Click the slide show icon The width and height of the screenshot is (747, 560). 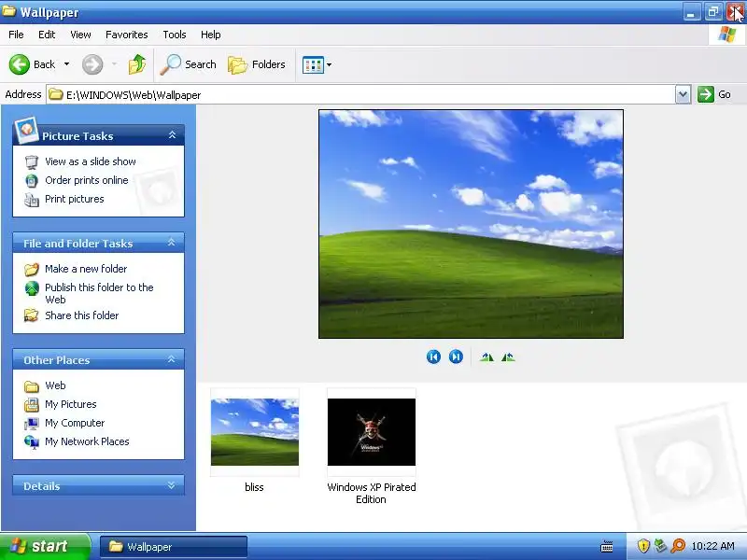(x=32, y=161)
